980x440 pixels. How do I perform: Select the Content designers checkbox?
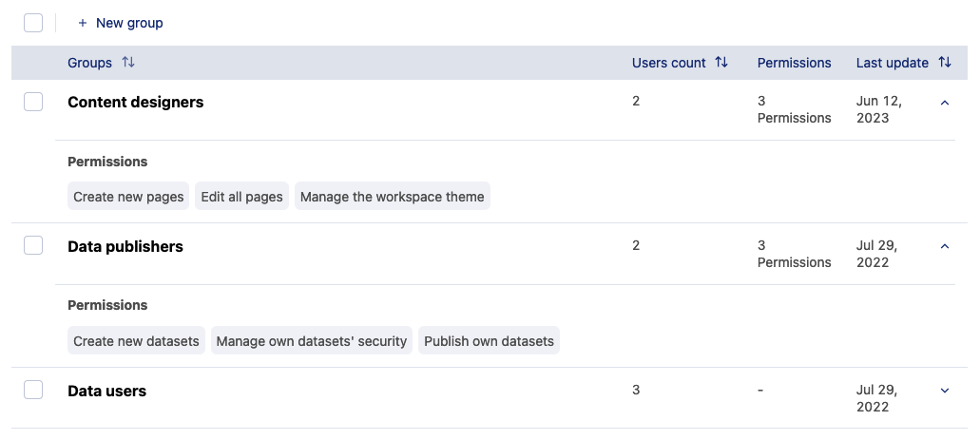point(33,102)
